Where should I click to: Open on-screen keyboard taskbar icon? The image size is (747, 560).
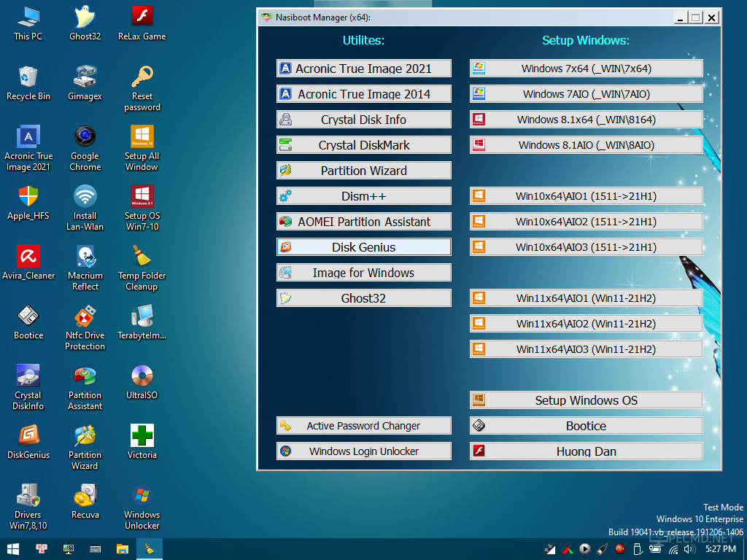pyautogui.click(x=96, y=549)
